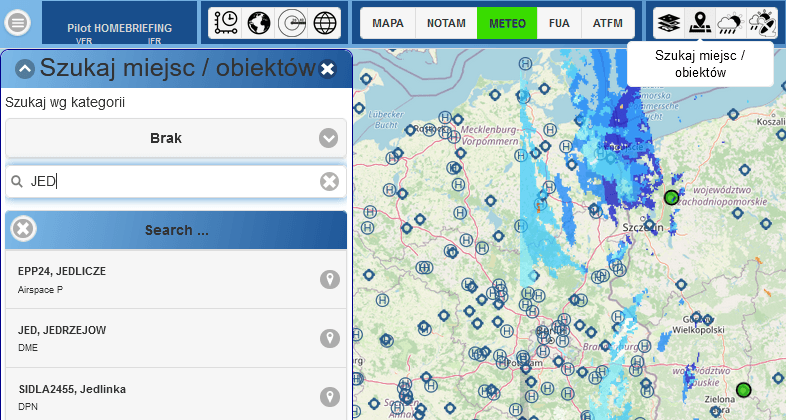Toggle the satellite weather overlay icon

pos(762,23)
